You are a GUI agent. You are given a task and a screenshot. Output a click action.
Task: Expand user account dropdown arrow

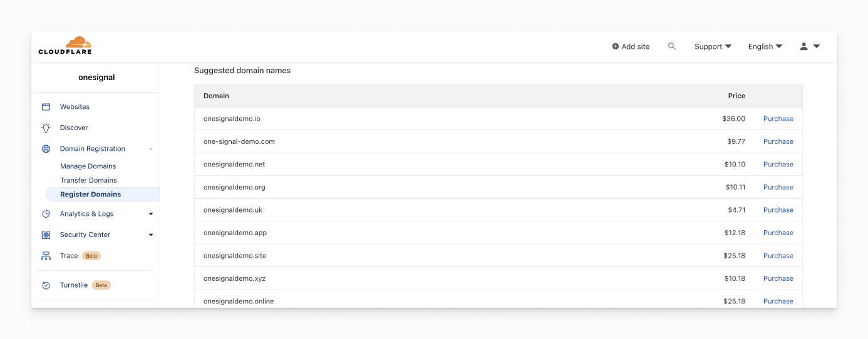(x=817, y=46)
